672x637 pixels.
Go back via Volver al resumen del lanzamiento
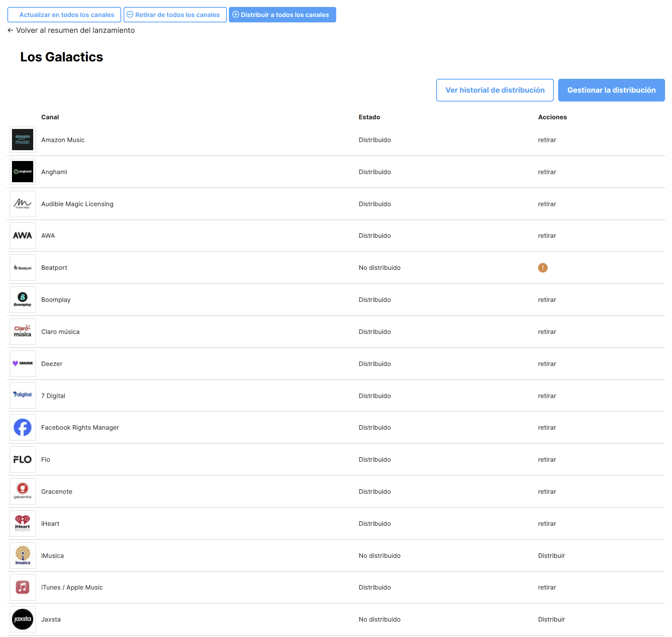click(71, 30)
